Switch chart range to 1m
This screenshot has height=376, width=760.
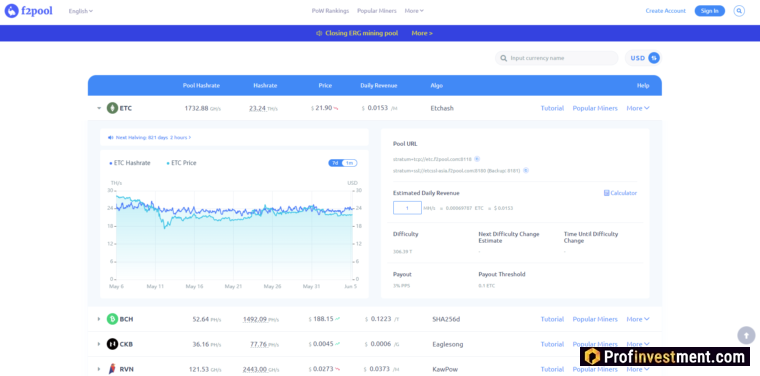pyautogui.click(x=349, y=163)
